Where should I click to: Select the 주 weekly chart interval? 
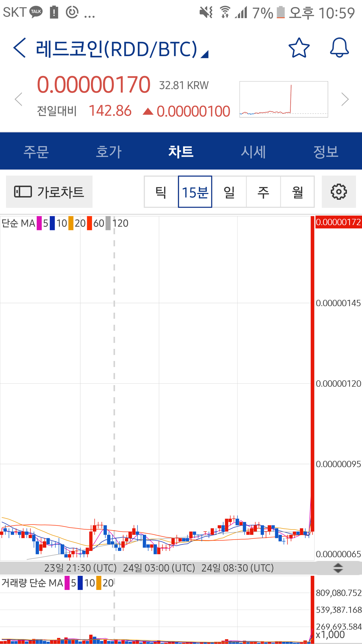pos(263,192)
